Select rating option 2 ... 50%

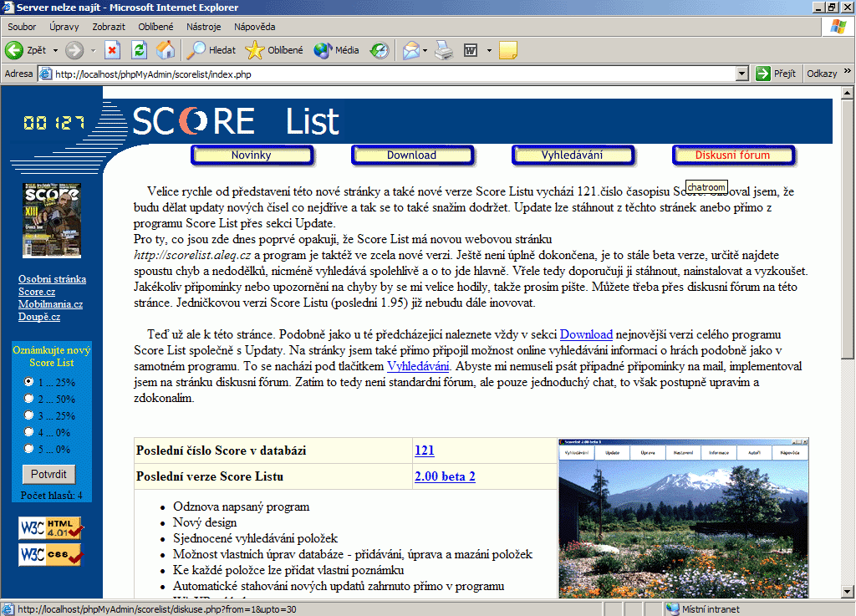pos(29,399)
